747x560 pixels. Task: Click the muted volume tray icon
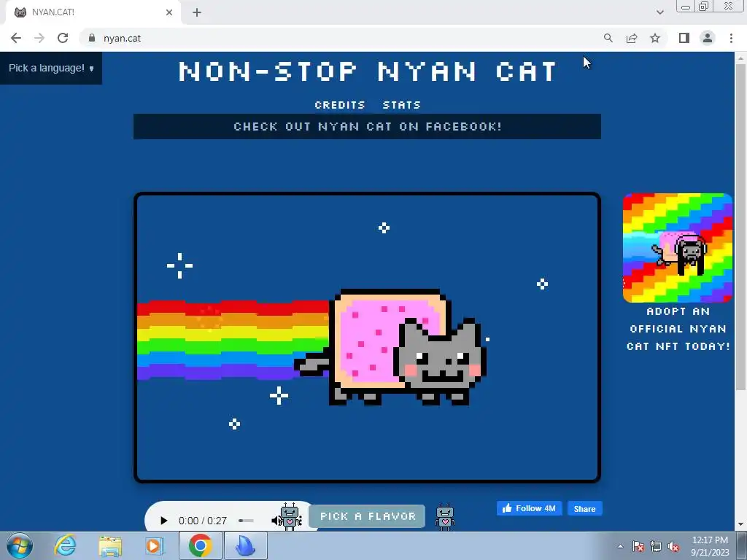point(673,546)
